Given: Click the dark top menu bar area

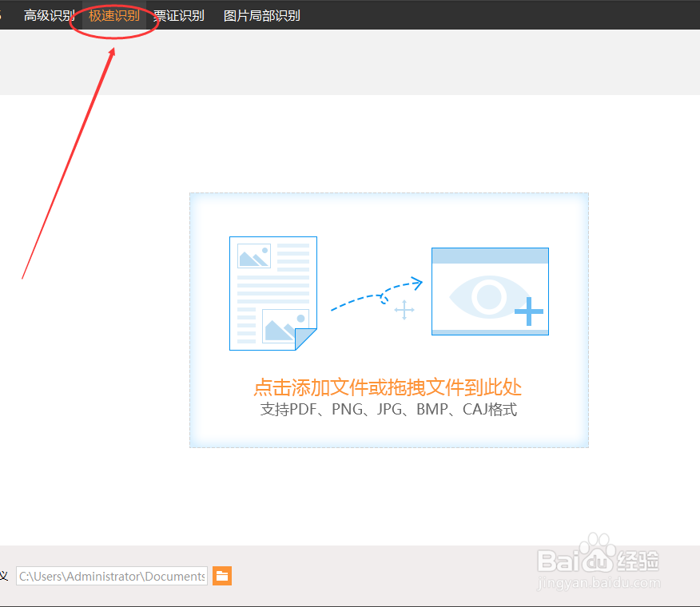Looking at the screenshot, I should pyautogui.click(x=479, y=14).
